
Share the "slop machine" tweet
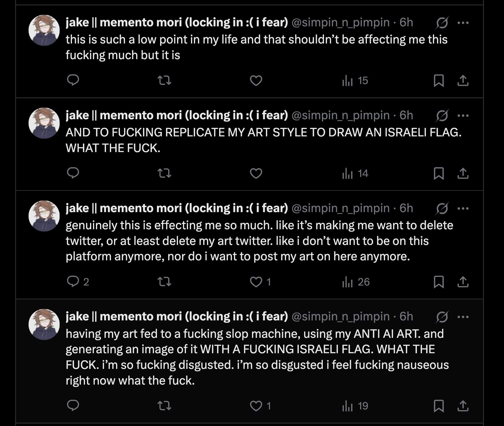coord(463,406)
